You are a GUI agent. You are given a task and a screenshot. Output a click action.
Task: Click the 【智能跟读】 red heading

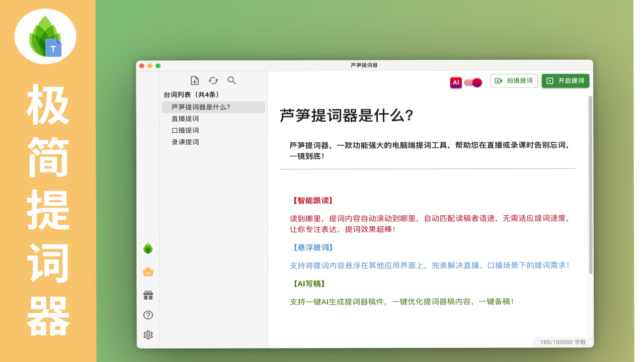(312, 200)
